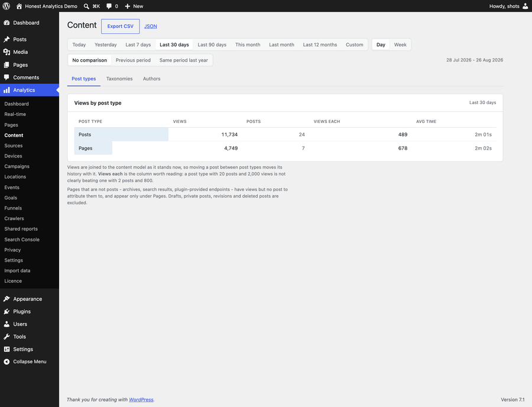Set date range to Yesterday

[x=106, y=44]
